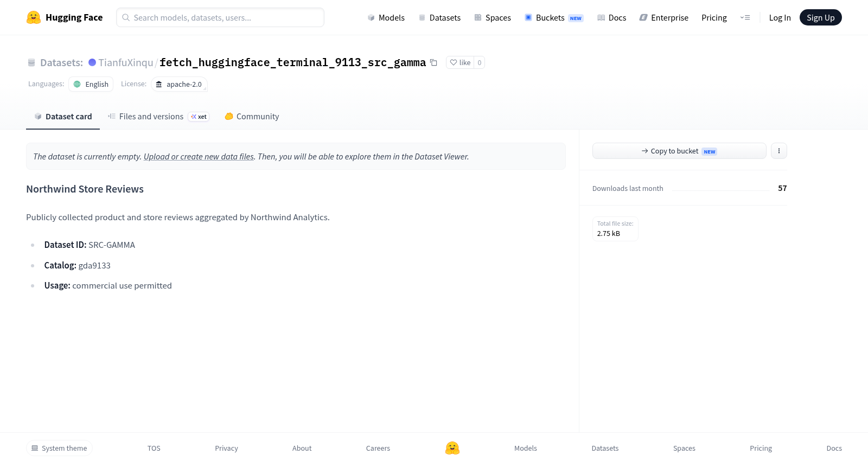Open Spaces from top navigation
The width and height of the screenshot is (868, 467).
click(x=493, y=17)
